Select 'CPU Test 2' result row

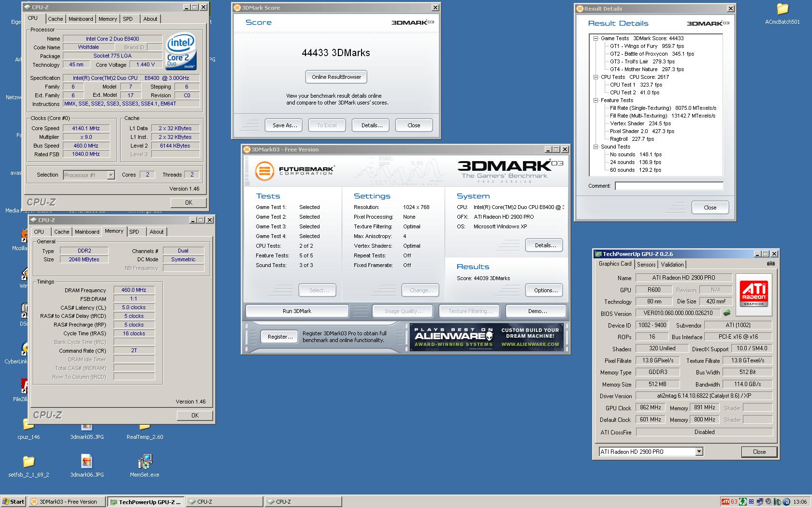[x=635, y=92]
